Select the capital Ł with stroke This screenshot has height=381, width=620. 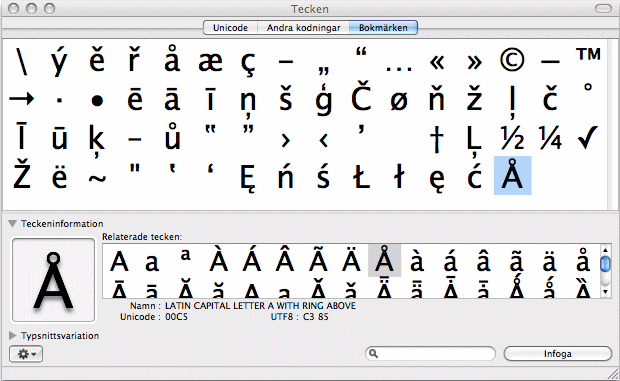click(361, 176)
